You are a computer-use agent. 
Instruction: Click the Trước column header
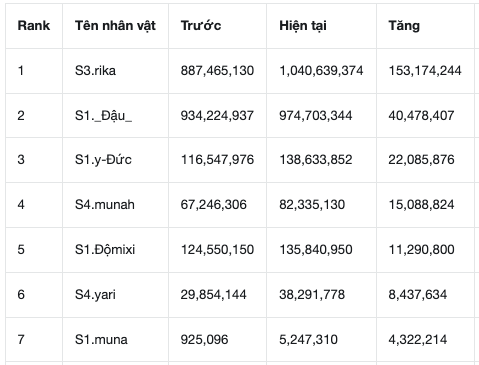(x=201, y=26)
